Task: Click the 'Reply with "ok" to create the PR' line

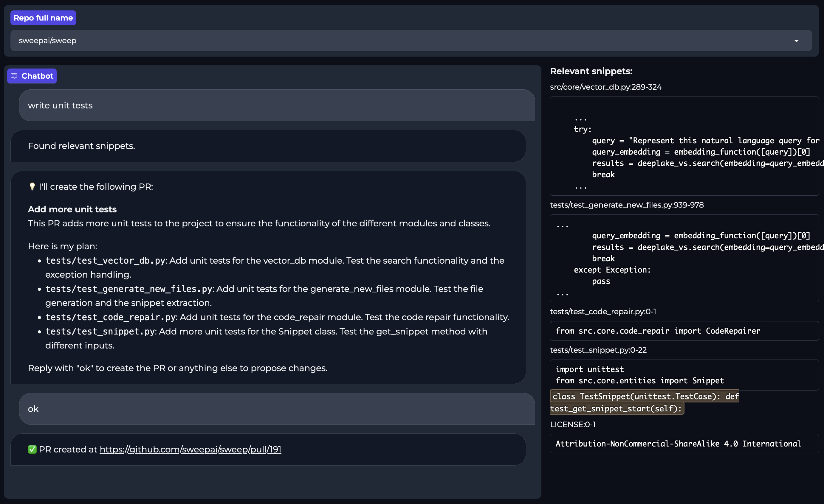Action: pos(178,368)
